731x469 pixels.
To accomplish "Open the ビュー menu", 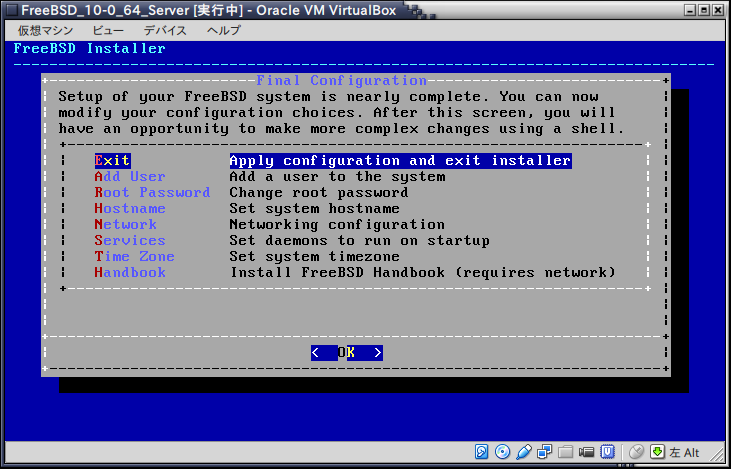I will coord(106,30).
